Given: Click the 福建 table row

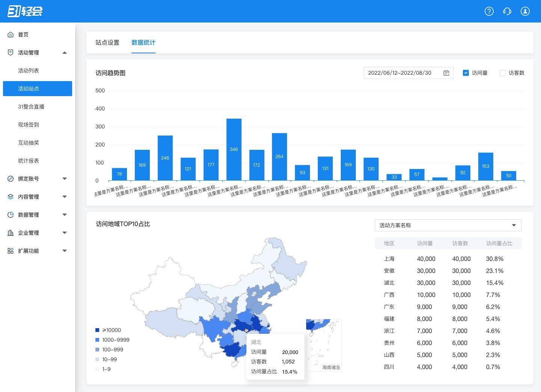Looking at the screenshot, I should (448, 319).
